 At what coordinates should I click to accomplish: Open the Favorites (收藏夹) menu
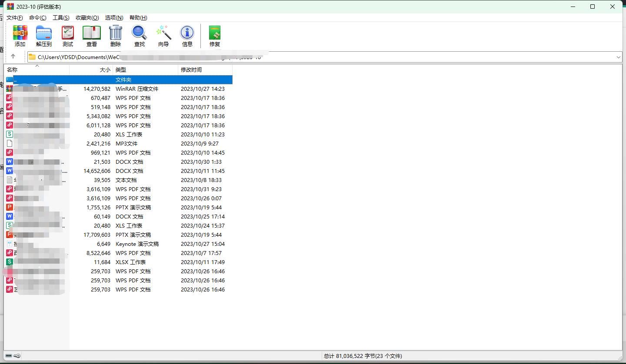point(87,18)
